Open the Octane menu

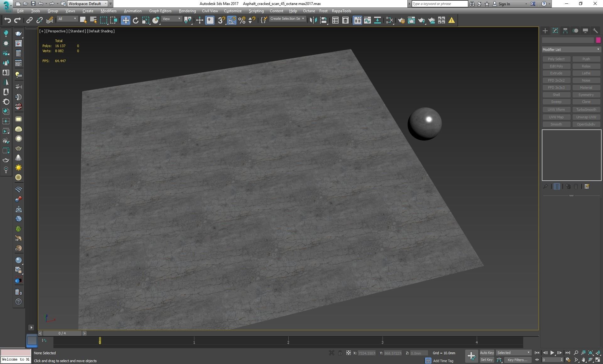click(309, 11)
